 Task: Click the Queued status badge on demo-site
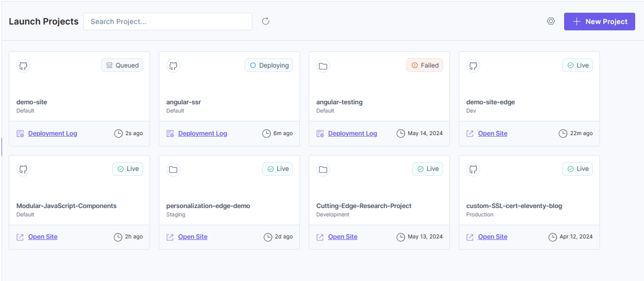(122, 65)
